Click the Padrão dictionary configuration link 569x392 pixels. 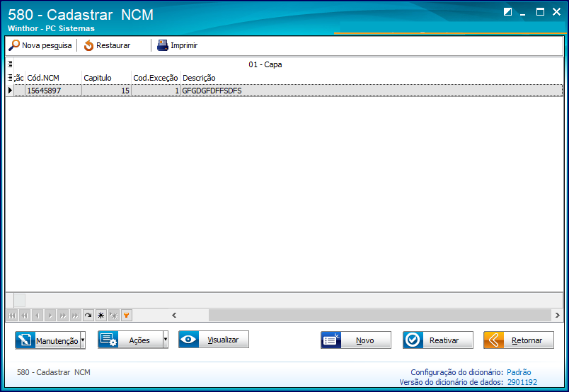tap(519, 372)
